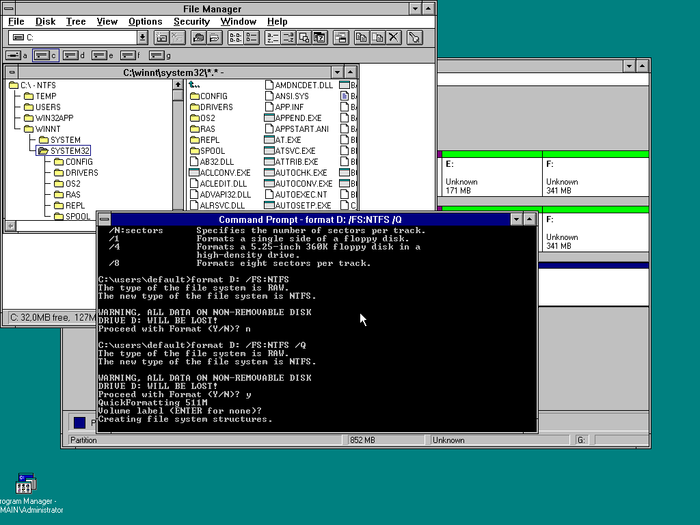
Task: Select the E: Unknown 171 MB partition
Action: (488, 176)
